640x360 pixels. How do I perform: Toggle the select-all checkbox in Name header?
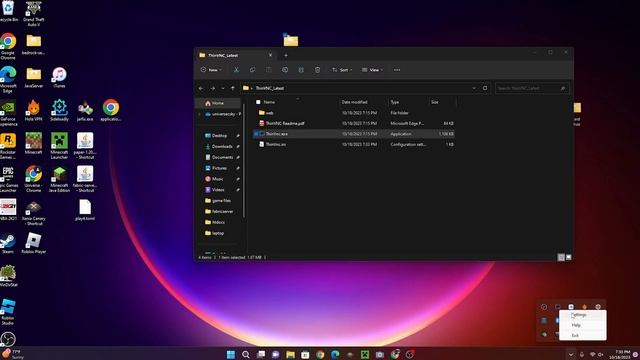[x=258, y=102]
